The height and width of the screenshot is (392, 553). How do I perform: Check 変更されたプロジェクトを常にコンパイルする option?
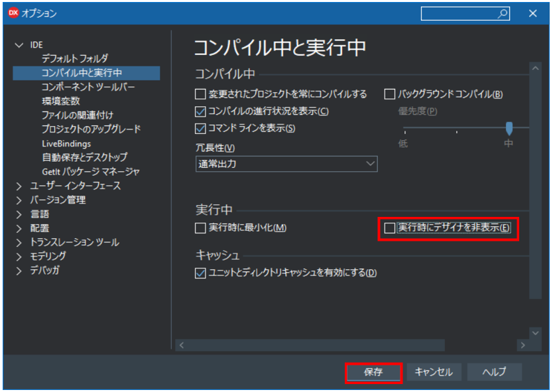pos(198,95)
